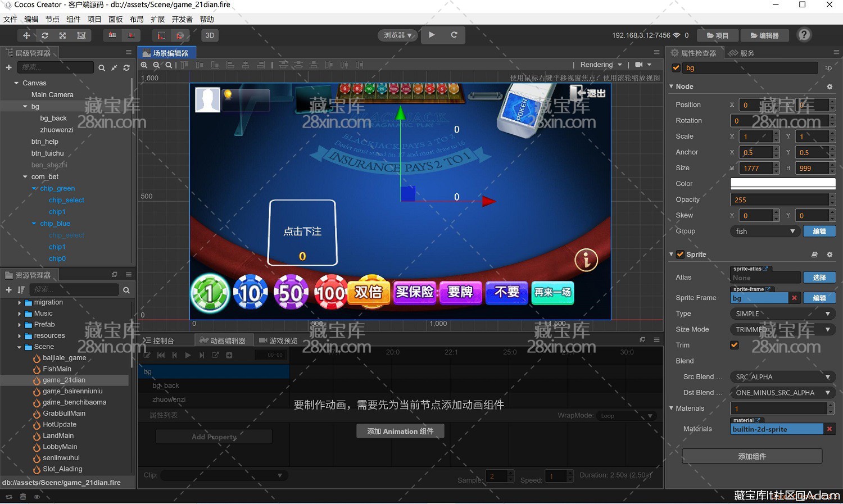Select the rotate tool in toolbar
The height and width of the screenshot is (504, 843).
pyautogui.click(x=44, y=35)
